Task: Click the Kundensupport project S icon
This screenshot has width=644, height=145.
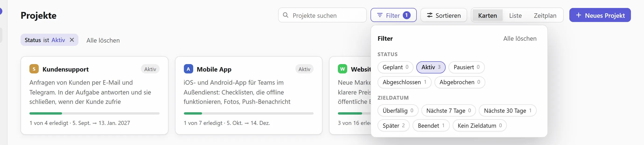Action: click(x=34, y=69)
